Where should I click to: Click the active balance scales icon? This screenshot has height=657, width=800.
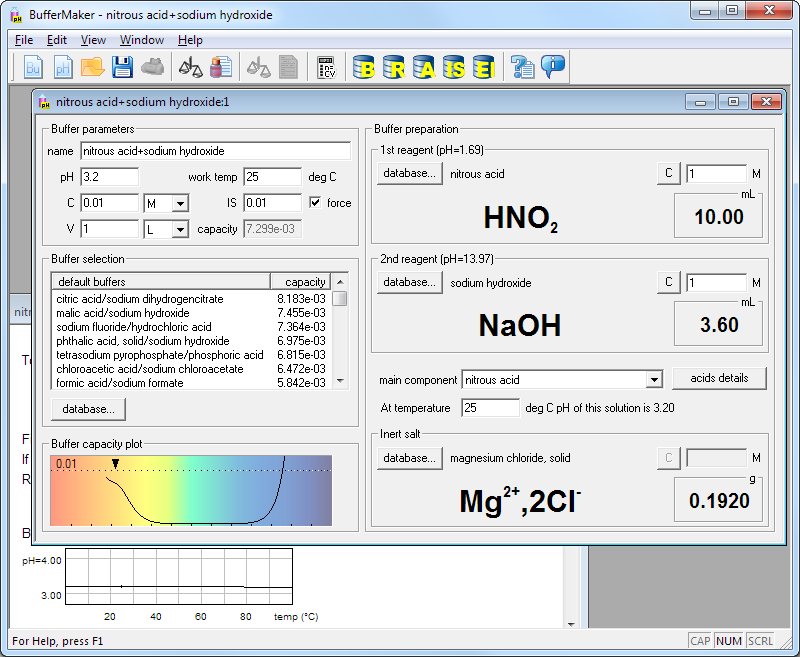[190, 67]
